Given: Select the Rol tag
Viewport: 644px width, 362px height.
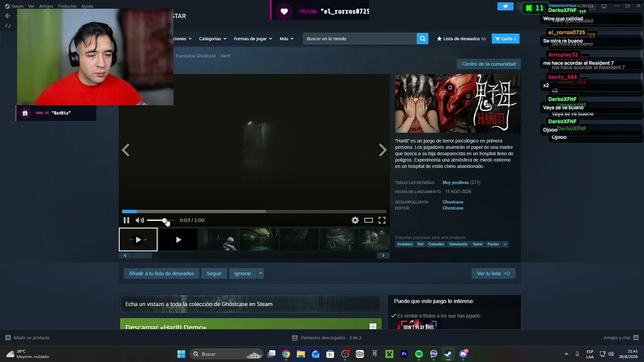Looking at the screenshot, I should point(420,244).
